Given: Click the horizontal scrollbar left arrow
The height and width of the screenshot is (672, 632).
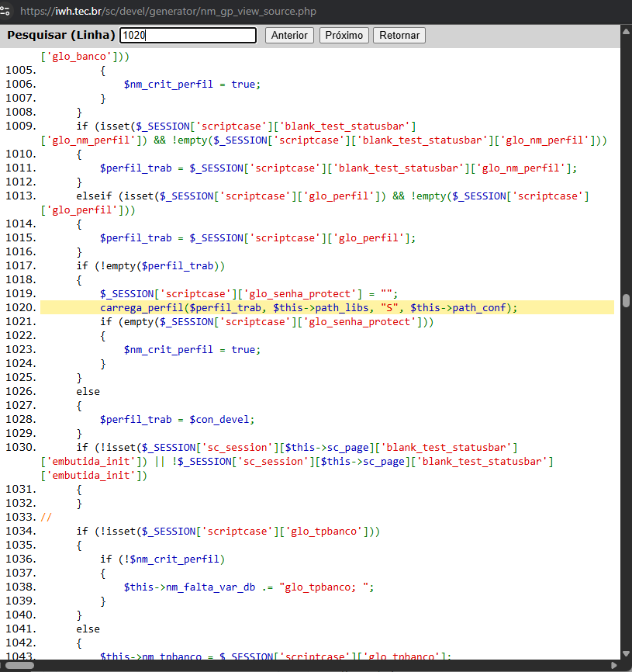Looking at the screenshot, I should click(4, 666).
